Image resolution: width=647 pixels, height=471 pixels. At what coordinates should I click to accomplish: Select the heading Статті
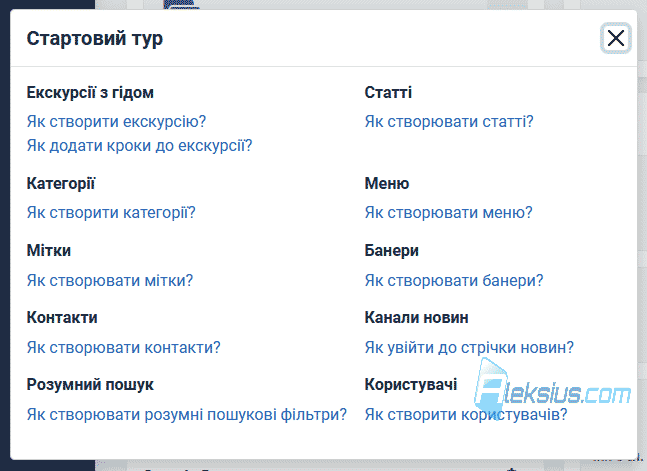[x=388, y=92]
